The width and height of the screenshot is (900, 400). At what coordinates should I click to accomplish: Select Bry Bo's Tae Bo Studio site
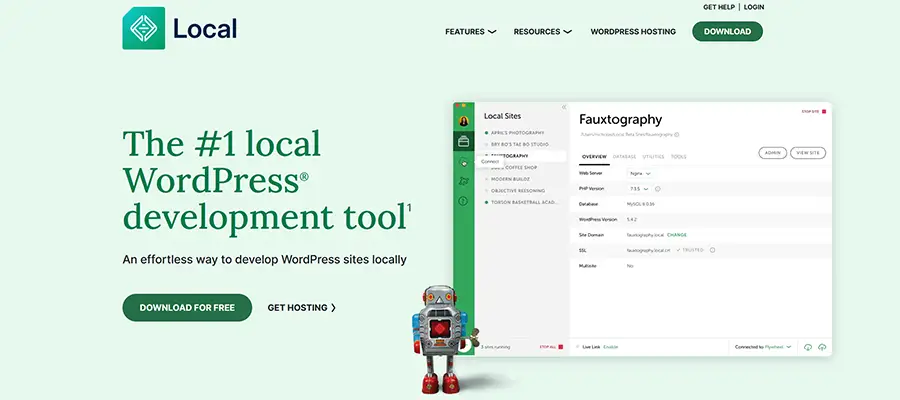pyautogui.click(x=520, y=145)
